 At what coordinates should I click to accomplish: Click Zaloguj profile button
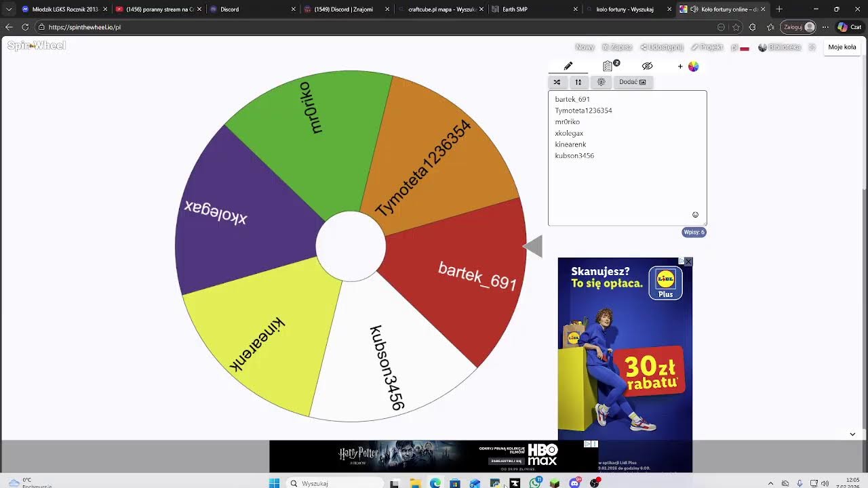[799, 27]
